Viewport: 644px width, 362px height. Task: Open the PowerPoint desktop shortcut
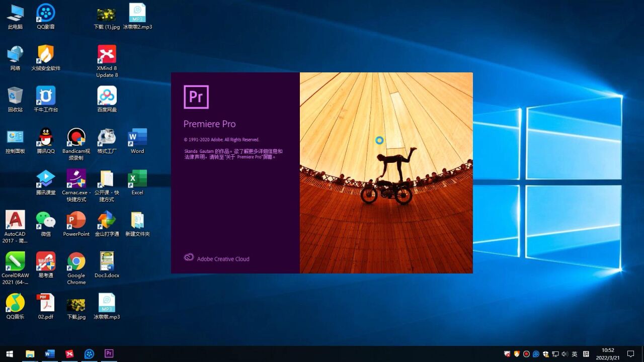pyautogui.click(x=76, y=223)
